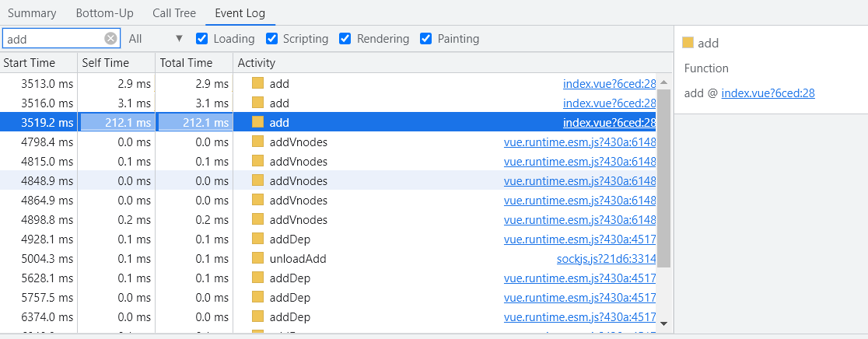Open sockjs.js?21d6:3314 source link
Screen dimensions: 868x339
point(606,258)
